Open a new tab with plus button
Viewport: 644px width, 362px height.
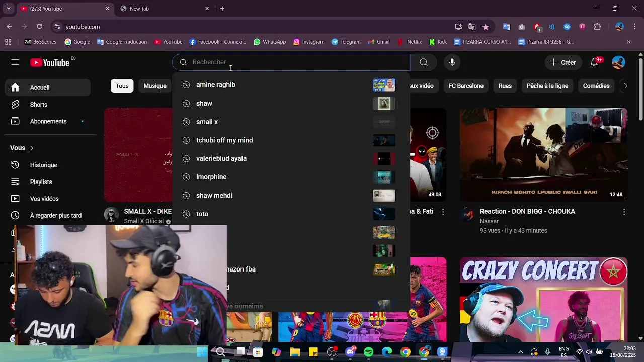[x=222, y=9]
